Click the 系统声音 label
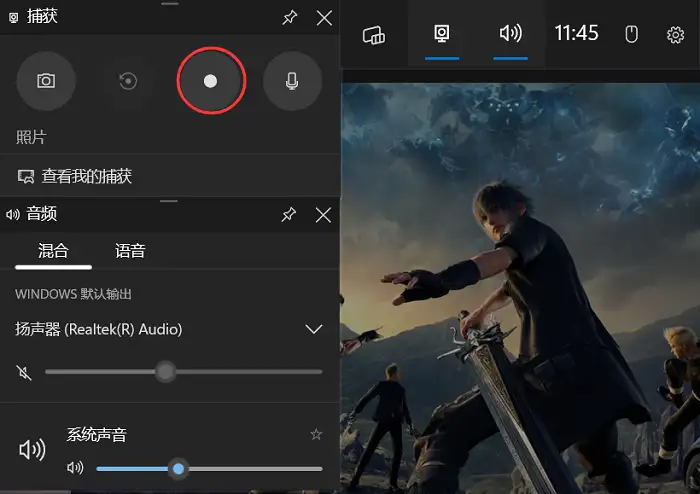 click(96, 434)
